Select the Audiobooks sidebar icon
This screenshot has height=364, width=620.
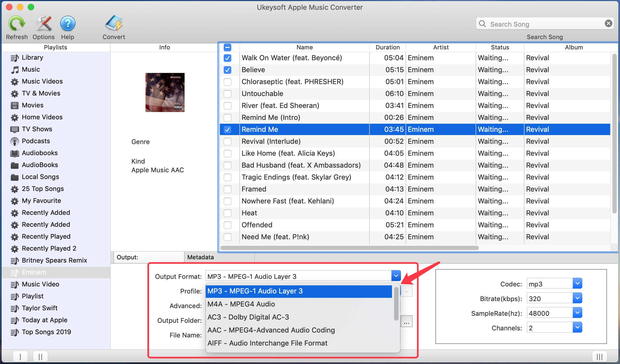point(15,152)
